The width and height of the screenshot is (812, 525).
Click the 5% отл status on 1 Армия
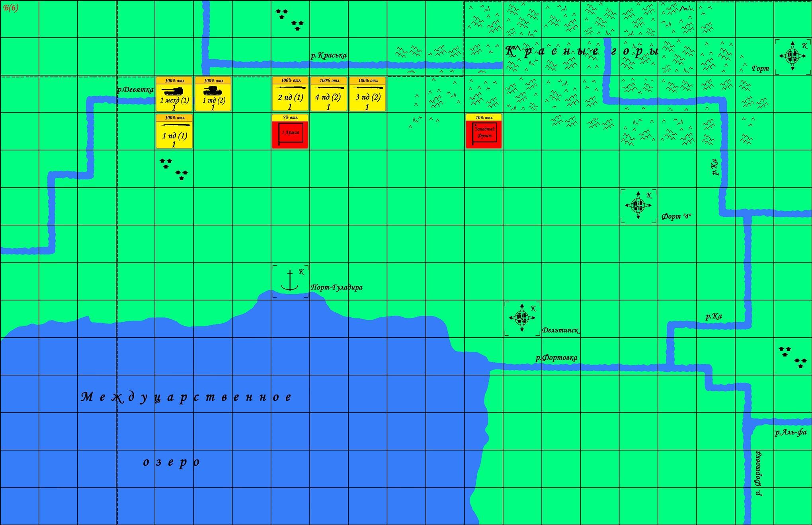tap(290, 118)
